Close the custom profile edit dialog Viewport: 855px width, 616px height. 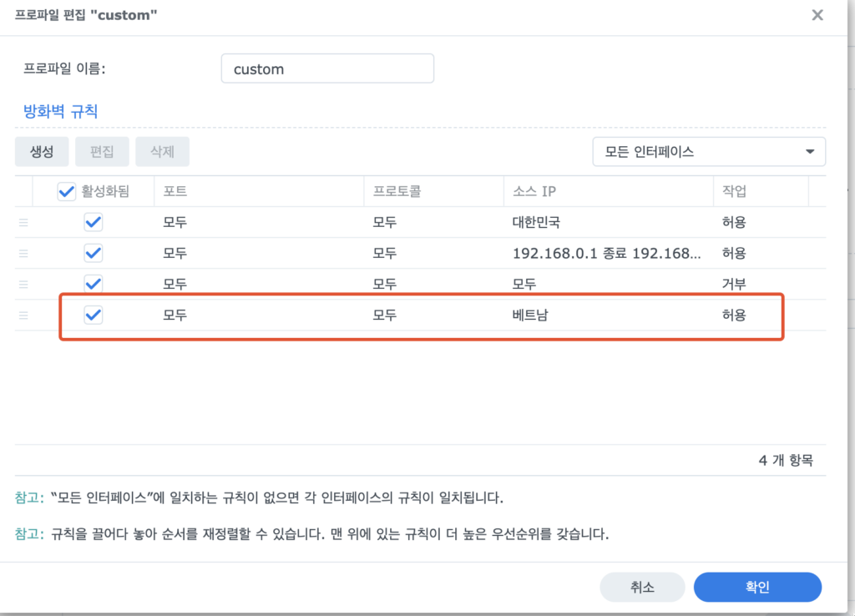click(817, 15)
